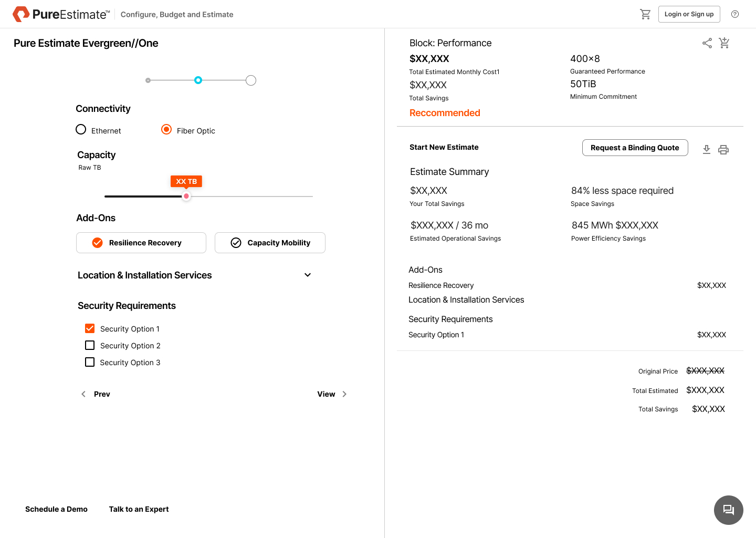Image resolution: width=756 pixels, height=538 pixels.
Task: Click add-to-cart icon beside share icon
Action: pos(724,43)
